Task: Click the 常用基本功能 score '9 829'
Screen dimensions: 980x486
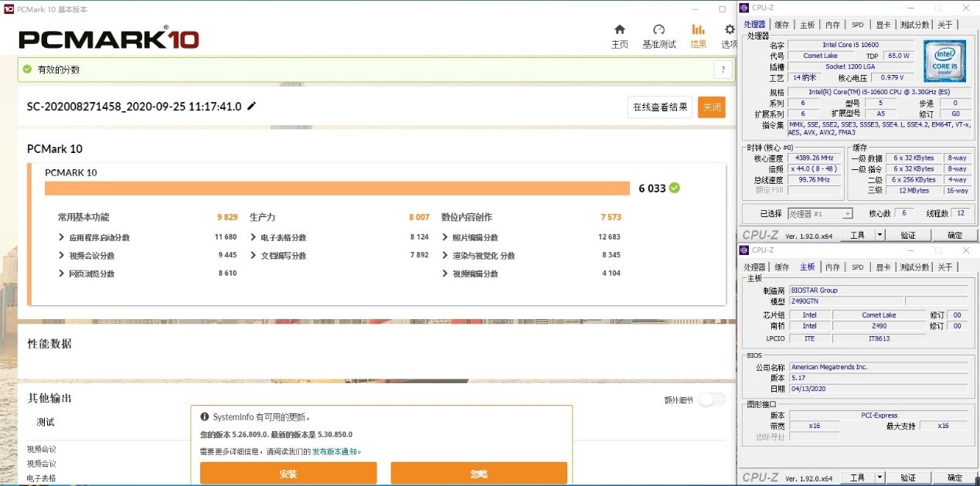Action: [x=227, y=217]
